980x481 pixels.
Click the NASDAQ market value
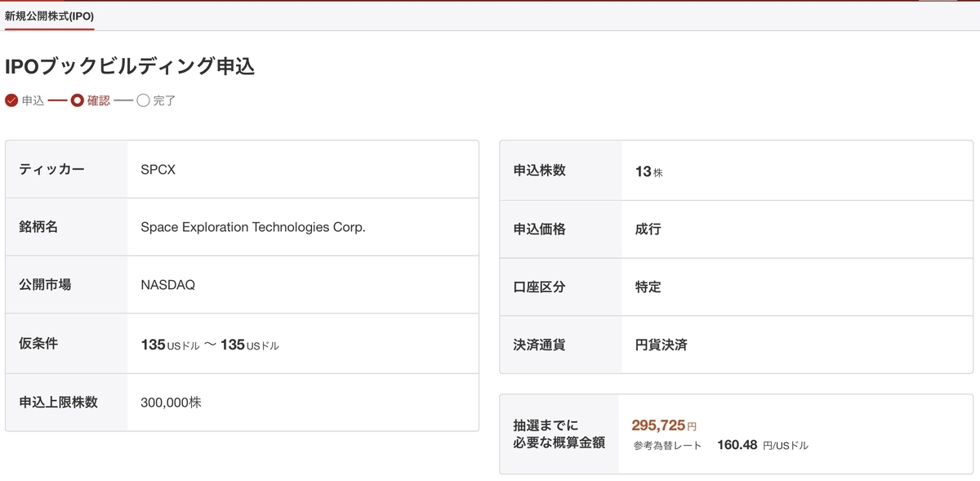click(168, 285)
